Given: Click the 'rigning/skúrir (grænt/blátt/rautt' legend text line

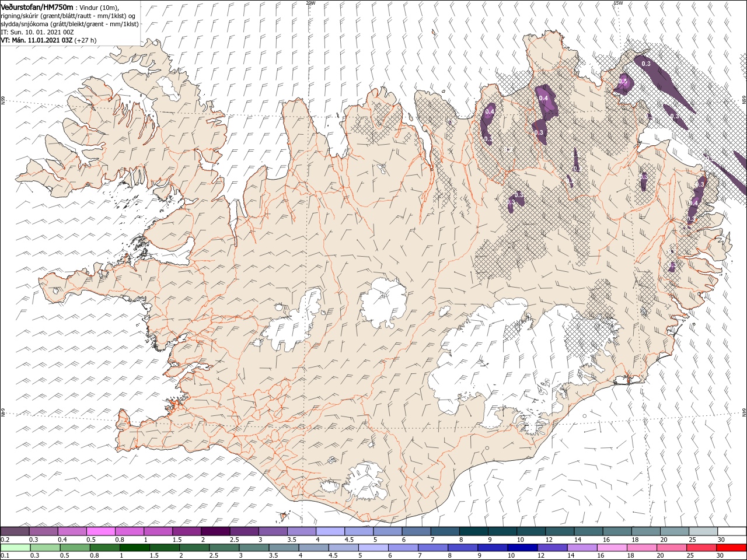Looking at the screenshot, I should (68, 15).
